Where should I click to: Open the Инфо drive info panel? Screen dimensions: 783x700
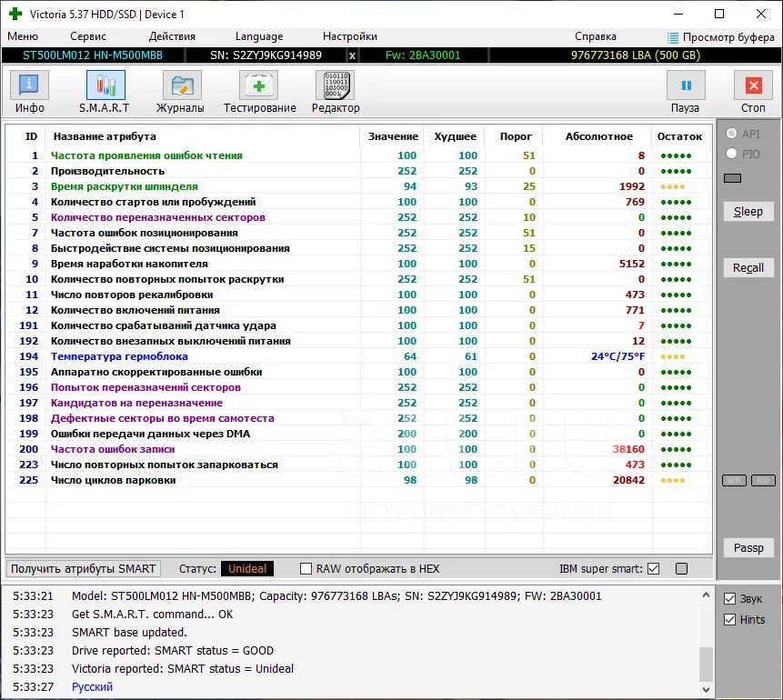[29, 92]
